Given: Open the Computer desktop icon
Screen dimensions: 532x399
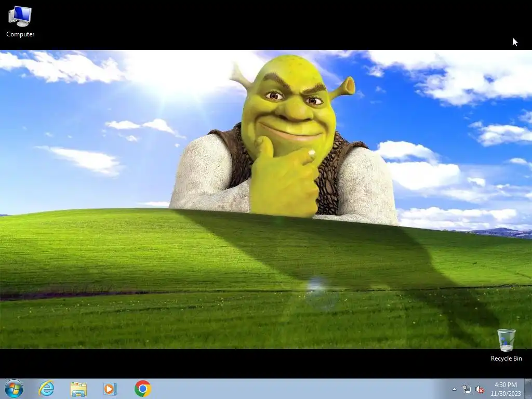Looking at the screenshot, I should pos(20,22).
